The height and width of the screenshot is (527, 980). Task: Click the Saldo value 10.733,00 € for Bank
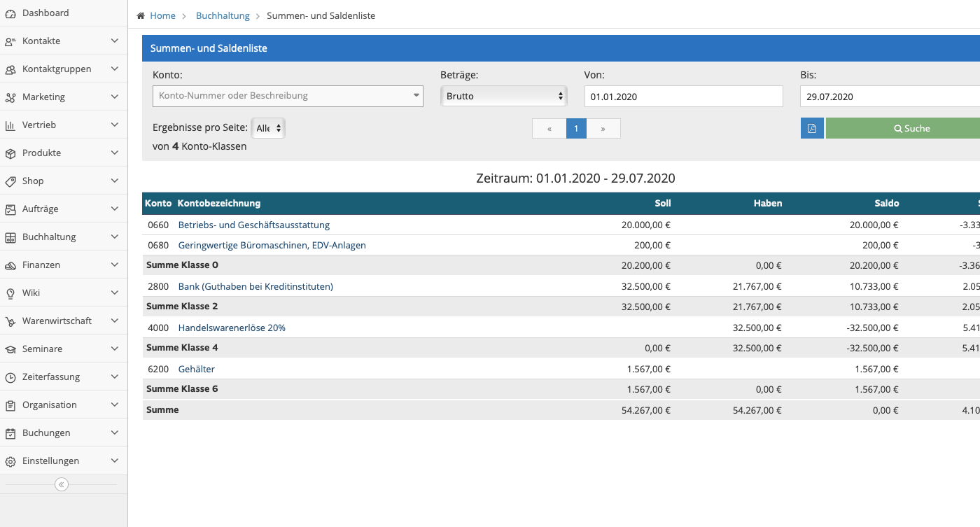[x=874, y=286]
